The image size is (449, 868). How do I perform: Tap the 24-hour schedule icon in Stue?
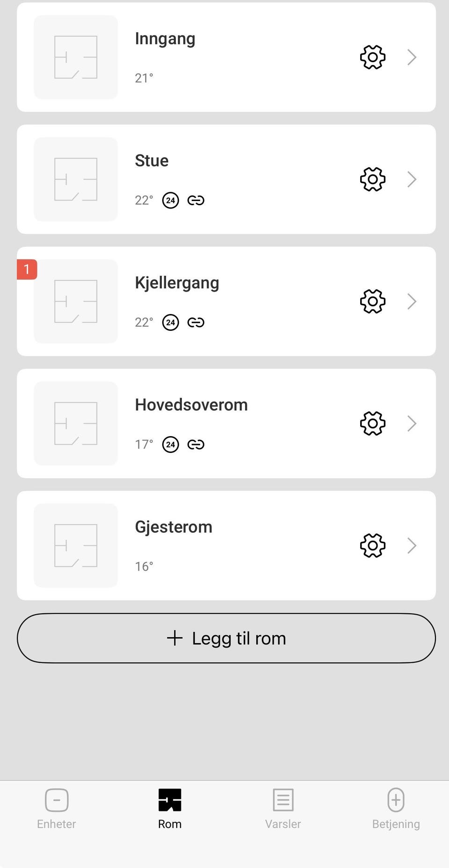pyautogui.click(x=171, y=201)
